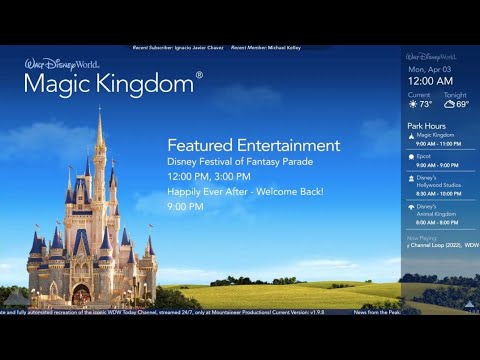Click the 69° tonight temperature
The height and width of the screenshot is (360, 480).
pos(462,104)
